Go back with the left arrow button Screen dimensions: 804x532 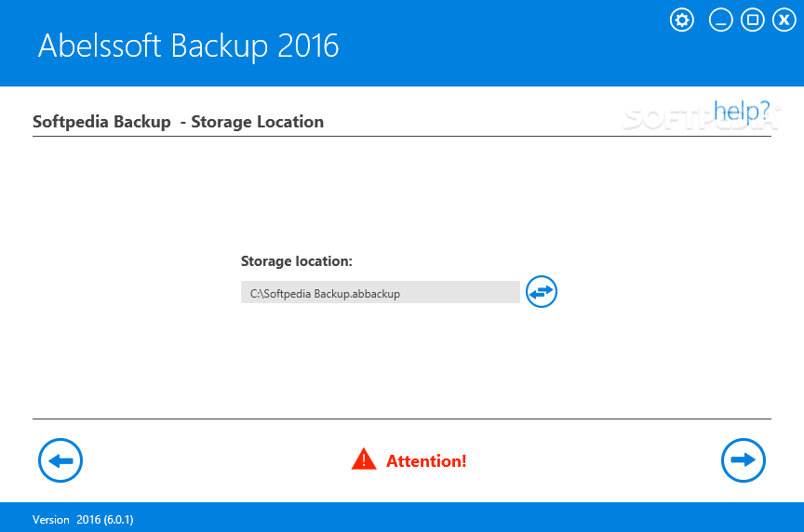pos(60,460)
